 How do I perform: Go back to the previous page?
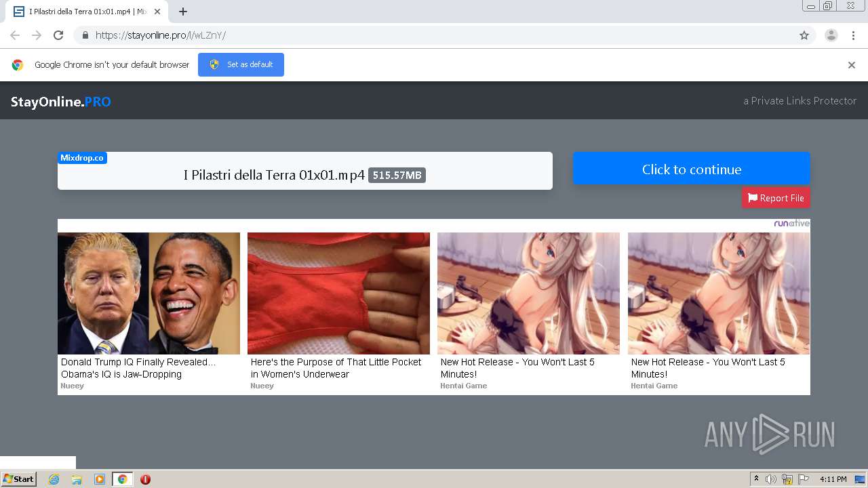coord(15,35)
